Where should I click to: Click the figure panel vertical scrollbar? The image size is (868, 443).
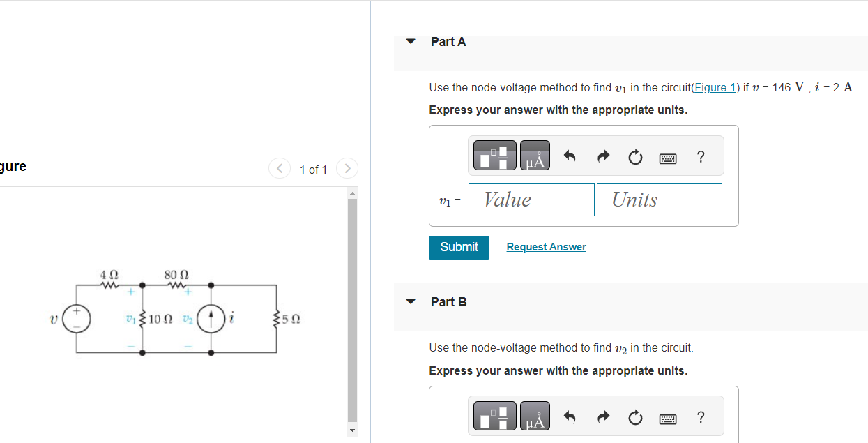click(x=352, y=313)
